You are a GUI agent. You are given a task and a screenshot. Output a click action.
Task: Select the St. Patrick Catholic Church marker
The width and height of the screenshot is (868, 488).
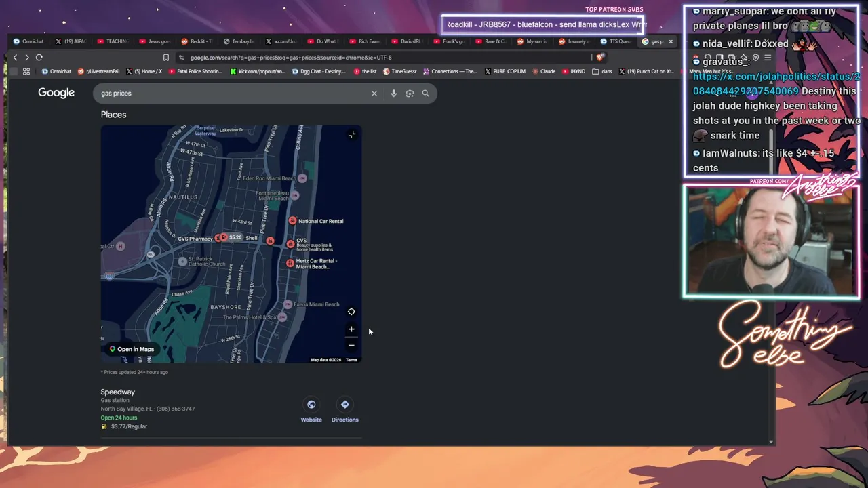(x=182, y=261)
